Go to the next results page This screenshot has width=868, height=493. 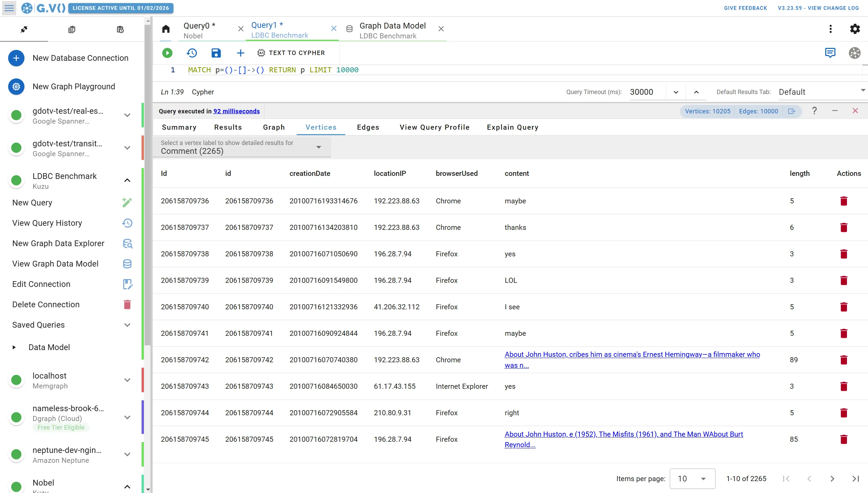832,479
